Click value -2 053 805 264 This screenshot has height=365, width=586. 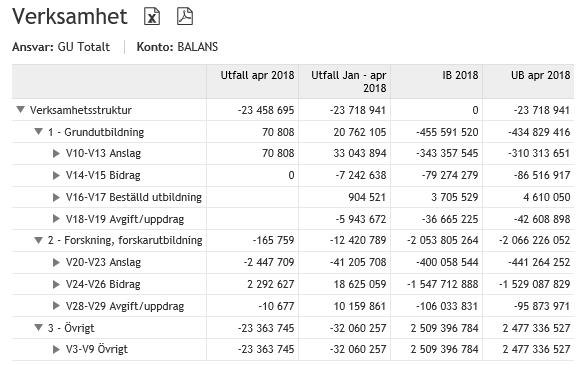[x=443, y=240]
